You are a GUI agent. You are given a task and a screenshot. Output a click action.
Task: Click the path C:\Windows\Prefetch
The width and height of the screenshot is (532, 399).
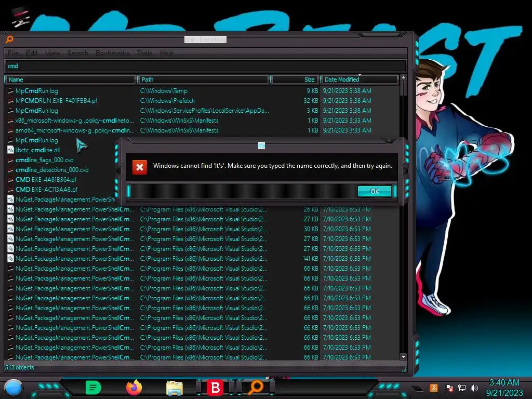tap(167, 101)
